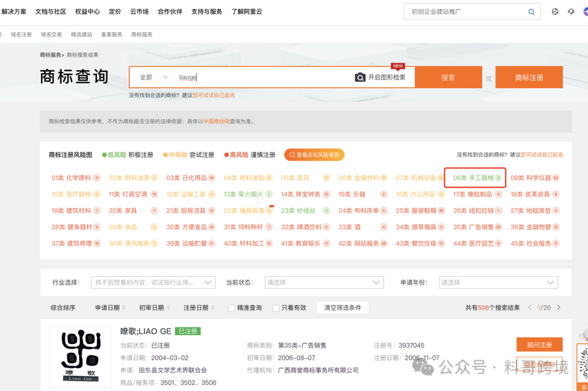Open 嘹歌;LIAO GE trademark title
The height and width of the screenshot is (391, 588).
click(x=145, y=331)
